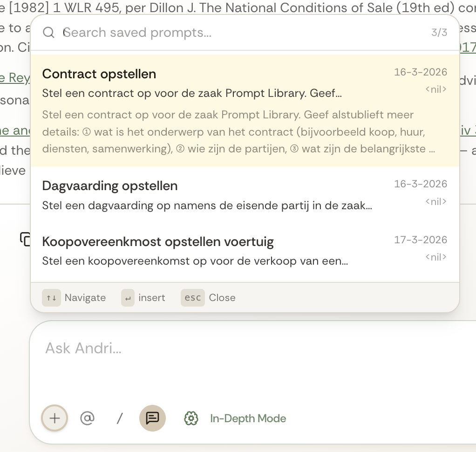Pick Koopovereenkmost opstellen voertuig prompt
This screenshot has width=476, height=452.
157,242
